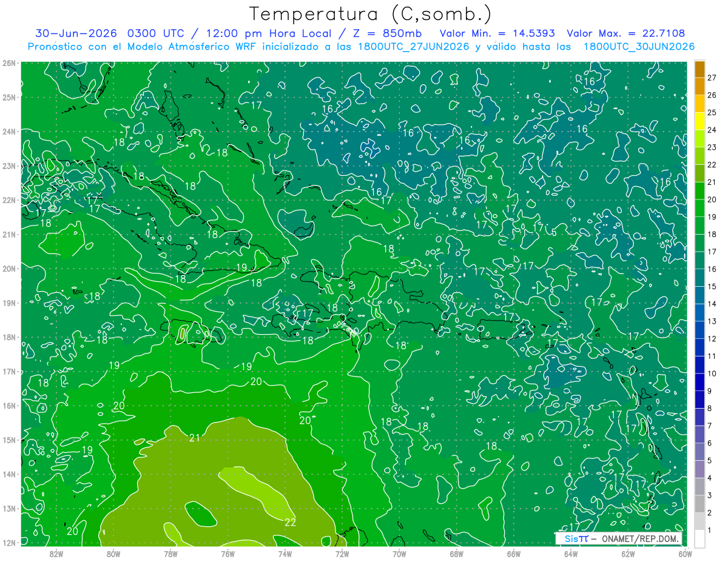This screenshot has width=728, height=562.
Task: Click legend value "4" on the color bar
Action: click(709, 478)
